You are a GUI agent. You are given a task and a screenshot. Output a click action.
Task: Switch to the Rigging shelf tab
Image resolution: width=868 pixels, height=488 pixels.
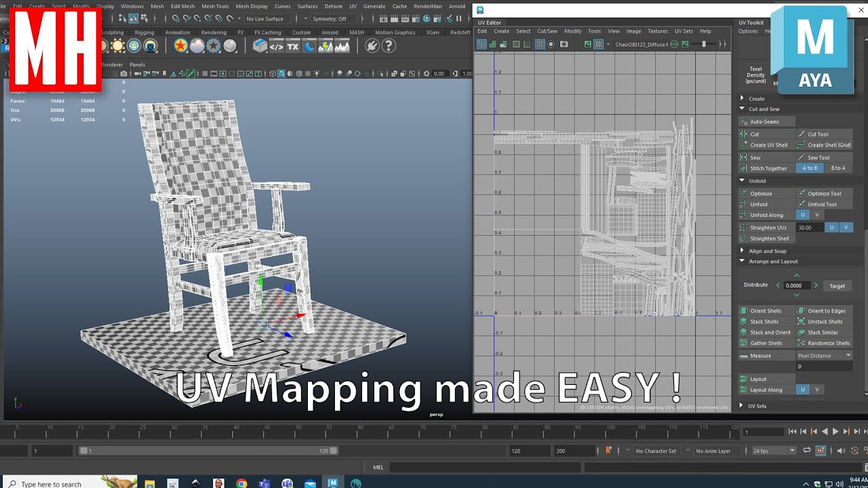coord(144,33)
